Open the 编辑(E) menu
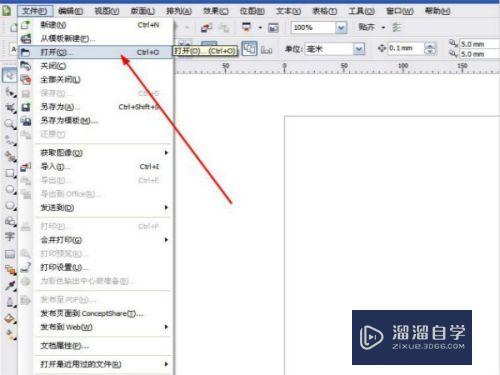Viewport: 500px width, 375px height. (x=70, y=11)
